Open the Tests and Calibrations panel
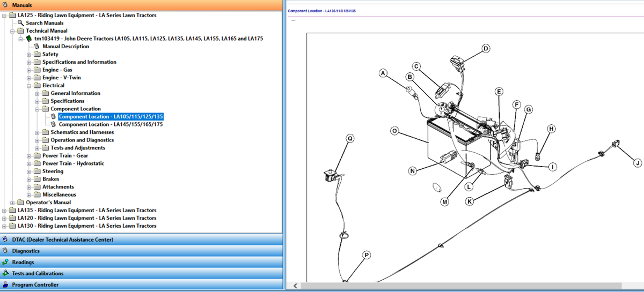 (141, 273)
